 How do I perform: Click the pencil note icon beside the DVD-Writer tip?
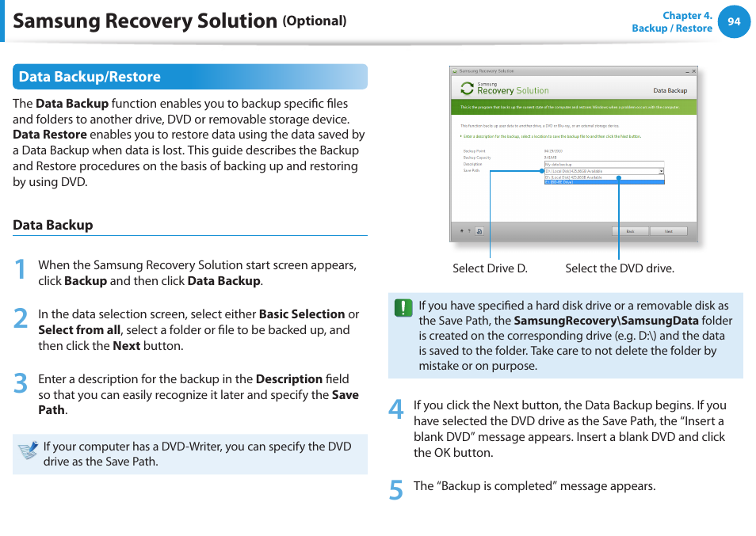pos(28,450)
